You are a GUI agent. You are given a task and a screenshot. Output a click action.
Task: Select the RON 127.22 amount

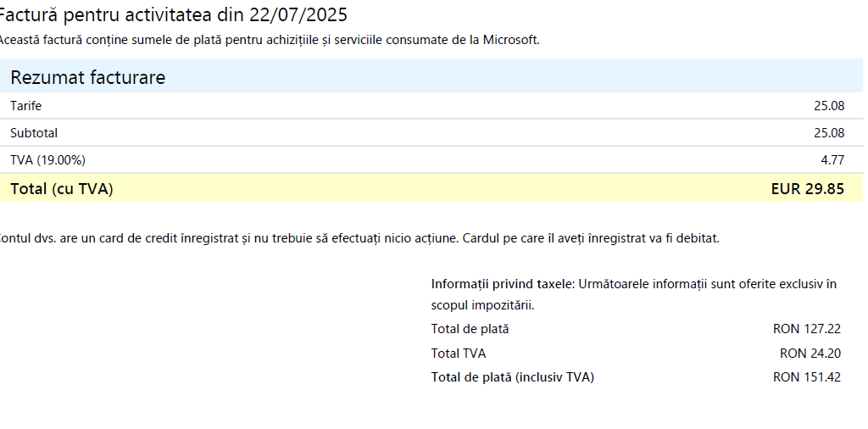(x=807, y=329)
